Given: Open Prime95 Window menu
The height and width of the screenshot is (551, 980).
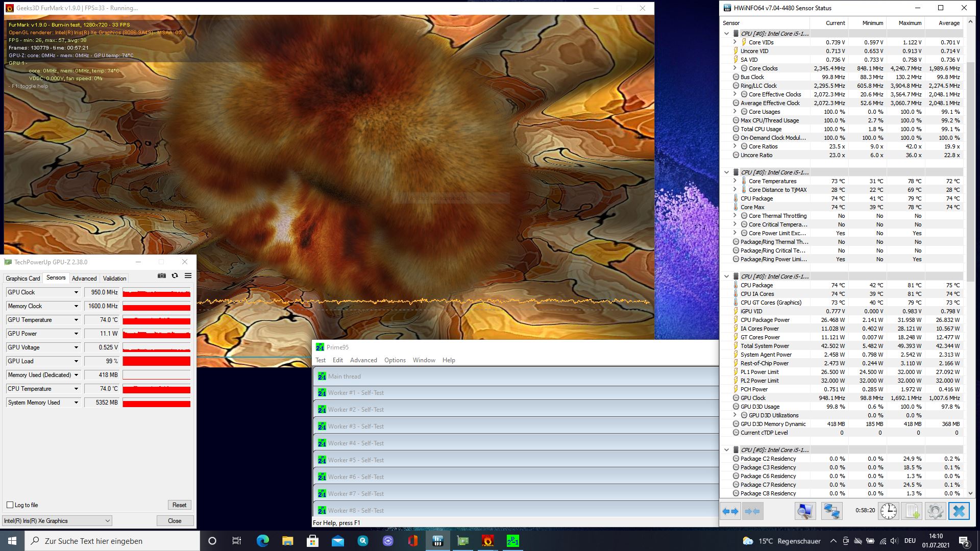Looking at the screenshot, I should click(x=424, y=360).
